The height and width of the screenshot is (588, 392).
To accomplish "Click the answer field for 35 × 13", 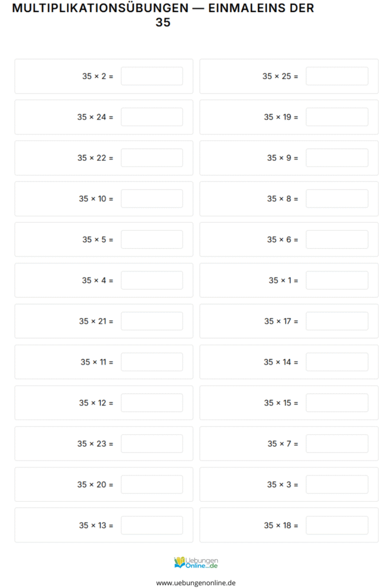I will coord(152,525).
